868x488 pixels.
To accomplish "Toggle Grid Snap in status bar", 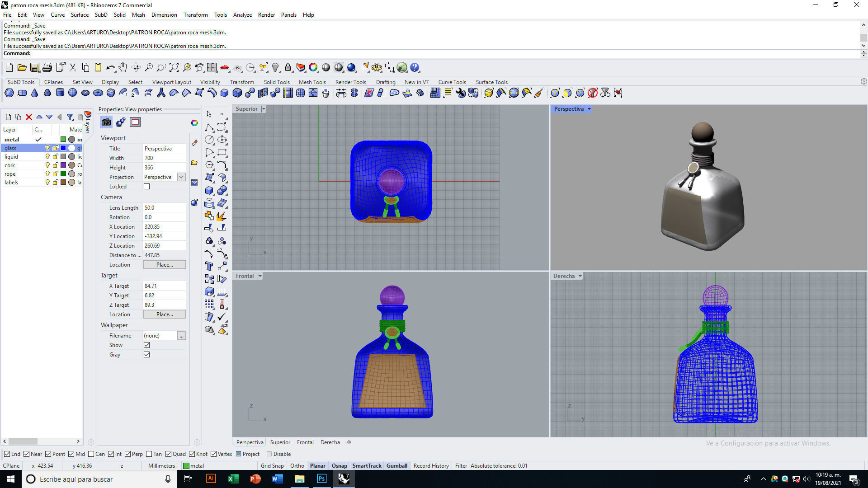I will [272, 466].
